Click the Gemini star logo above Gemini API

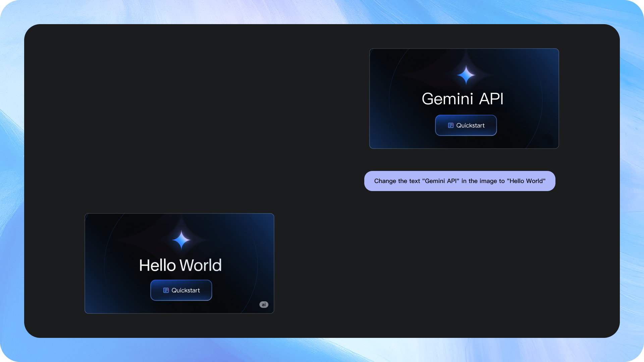[x=466, y=75]
